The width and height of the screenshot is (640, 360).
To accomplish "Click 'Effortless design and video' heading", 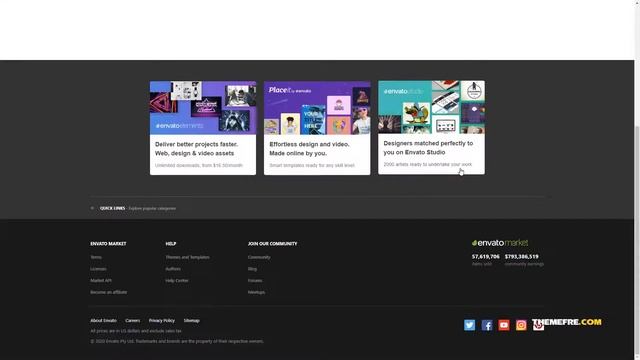I will coord(309,149).
